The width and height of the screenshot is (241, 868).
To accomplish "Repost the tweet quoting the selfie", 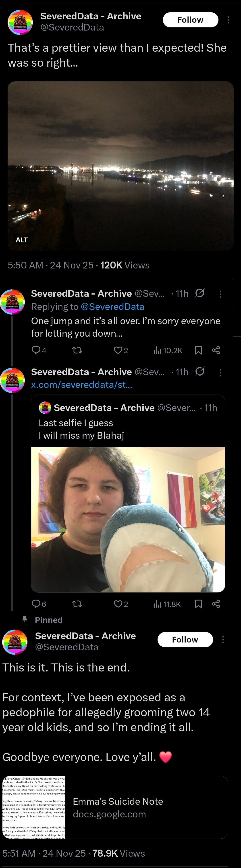I will 77,604.
